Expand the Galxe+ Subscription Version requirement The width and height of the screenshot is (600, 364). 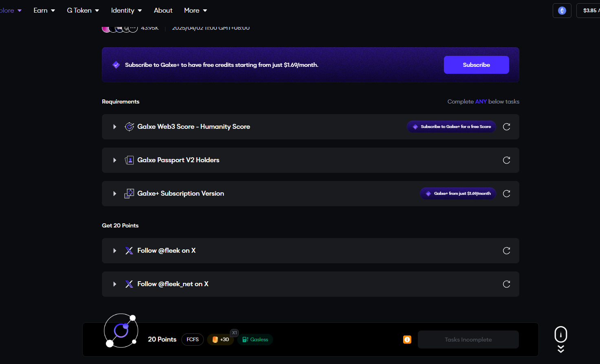(x=115, y=194)
